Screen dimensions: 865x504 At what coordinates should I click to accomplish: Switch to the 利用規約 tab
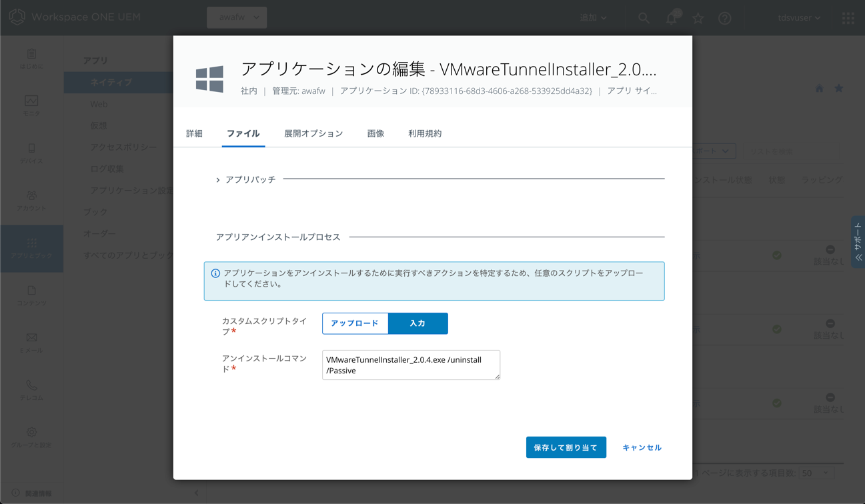click(425, 133)
